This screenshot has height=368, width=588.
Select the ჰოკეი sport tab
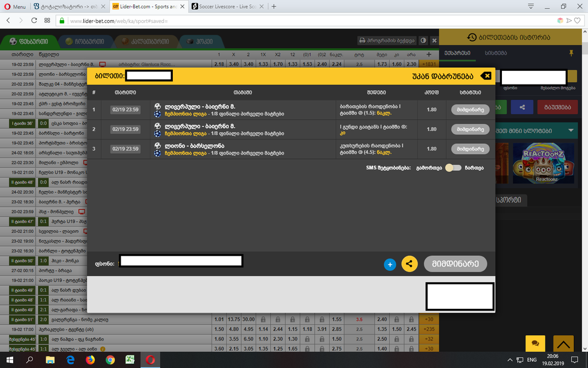point(200,41)
